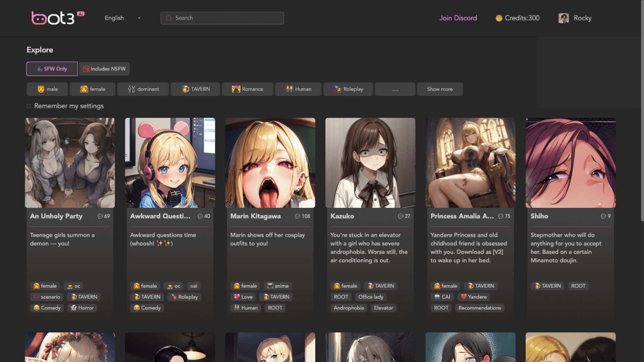Screen dimensions: 644x362
Task: Tick the Remember my settings checkbox
Action: (x=29, y=106)
